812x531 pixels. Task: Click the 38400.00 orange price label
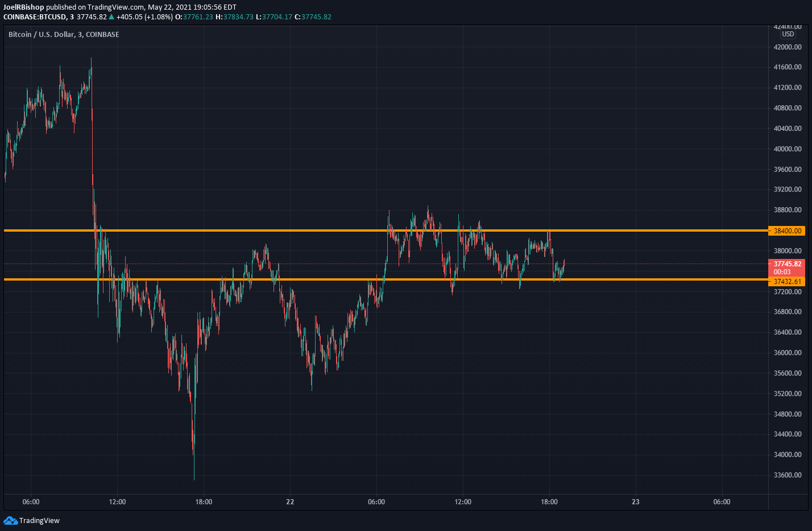pyautogui.click(x=786, y=230)
